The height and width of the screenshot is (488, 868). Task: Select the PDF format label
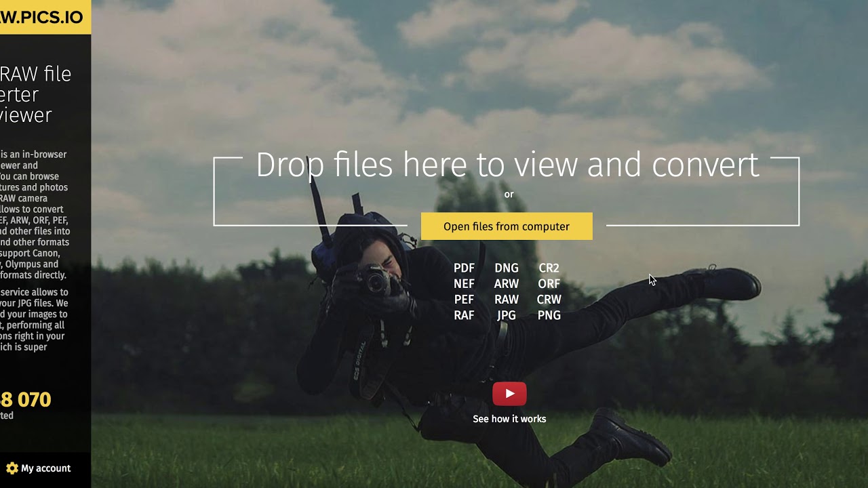pyautogui.click(x=464, y=268)
